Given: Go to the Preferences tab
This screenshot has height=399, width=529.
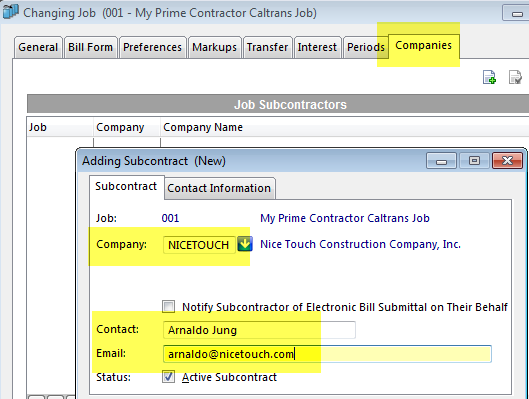Looking at the screenshot, I should click(152, 47).
